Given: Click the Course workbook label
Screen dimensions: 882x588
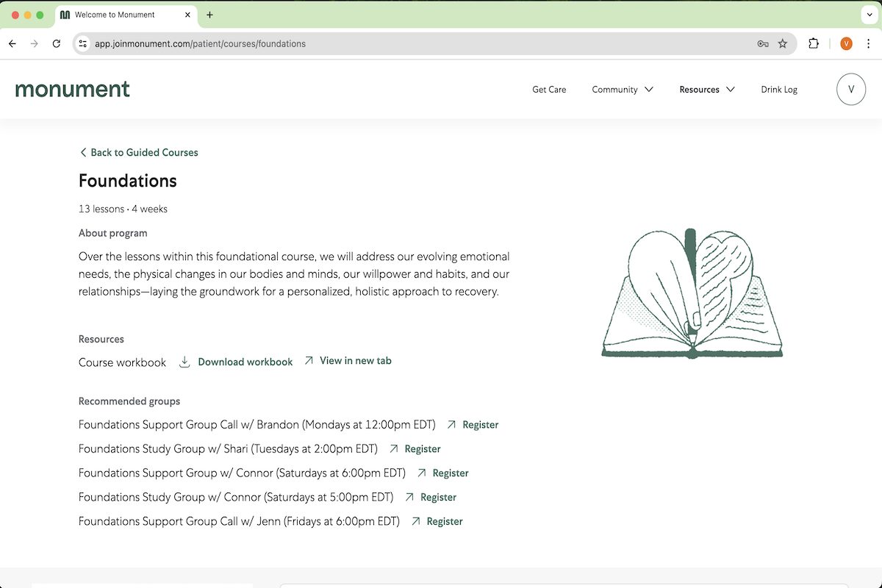Looking at the screenshot, I should 122,362.
